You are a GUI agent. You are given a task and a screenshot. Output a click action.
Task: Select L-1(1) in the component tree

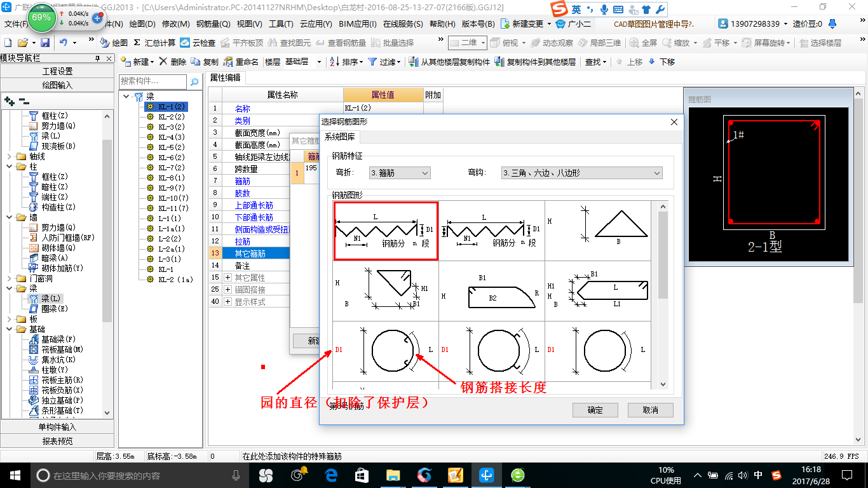170,219
